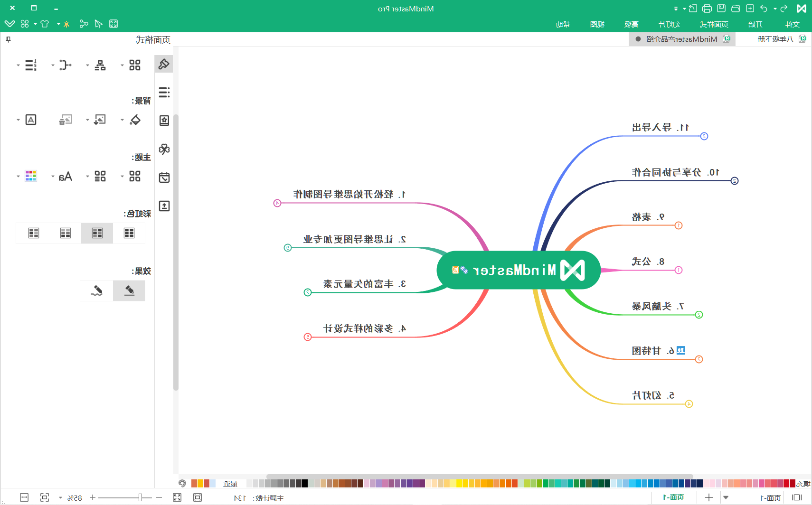Adjust the zoom slider handle
This screenshot has width=812, height=505.
(x=140, y=497)
